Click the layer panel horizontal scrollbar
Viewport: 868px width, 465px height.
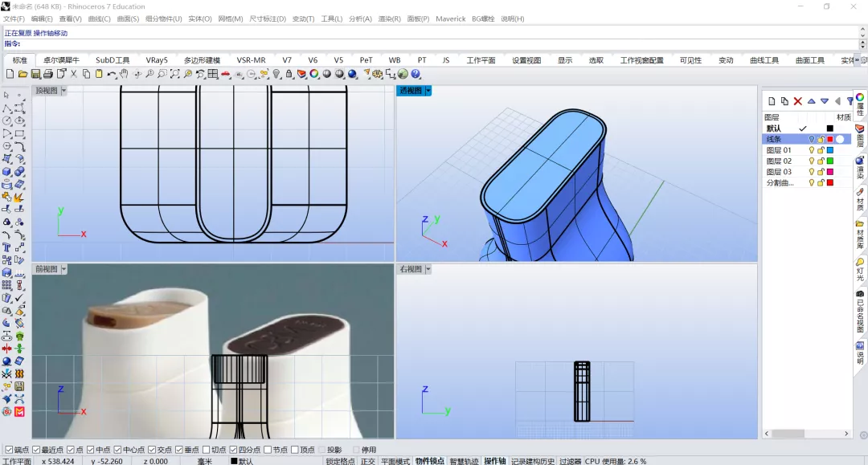click(807, 434)
